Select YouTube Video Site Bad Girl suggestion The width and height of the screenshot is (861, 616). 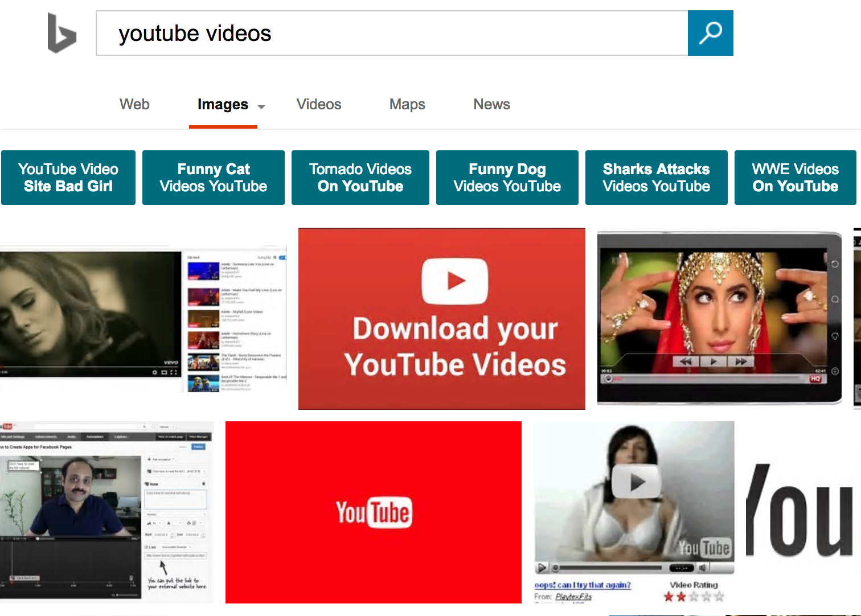click(x=68, y=178)
